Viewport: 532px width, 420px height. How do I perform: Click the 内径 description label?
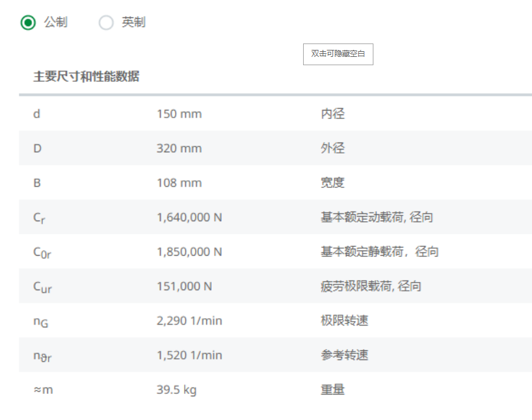[x=332, y=114]
